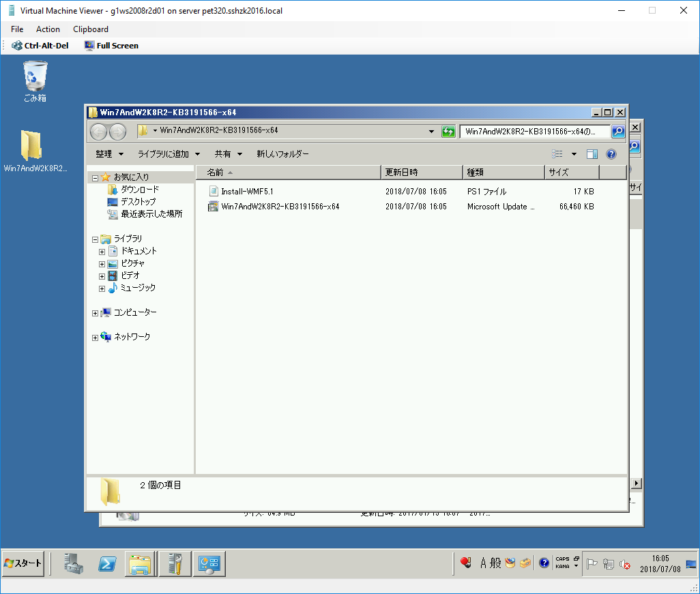Open the Recycle Bin (ごみ箱) desktop icon
Viewport: 700px width, 594px height.
(x=35, y=82)
